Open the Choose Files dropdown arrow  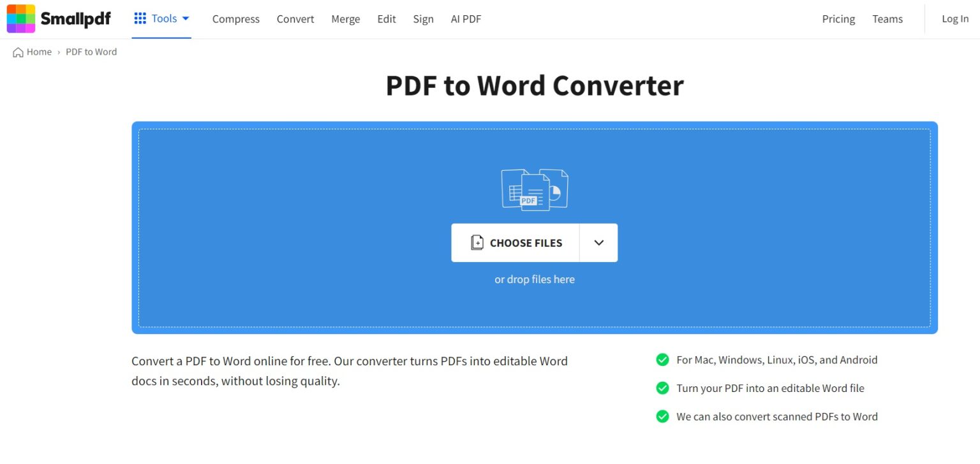(x=598, y=242)
